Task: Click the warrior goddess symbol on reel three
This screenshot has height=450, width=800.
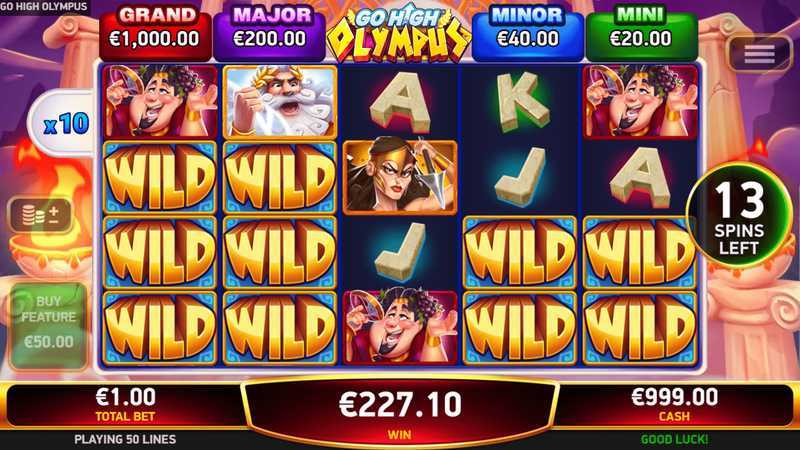Action: coord(400,177)
